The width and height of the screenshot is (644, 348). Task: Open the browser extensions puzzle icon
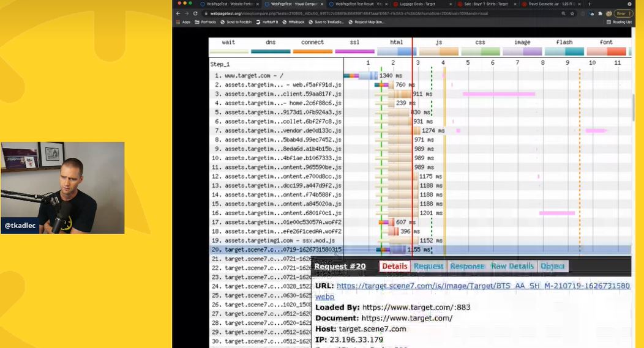(600, 13)
